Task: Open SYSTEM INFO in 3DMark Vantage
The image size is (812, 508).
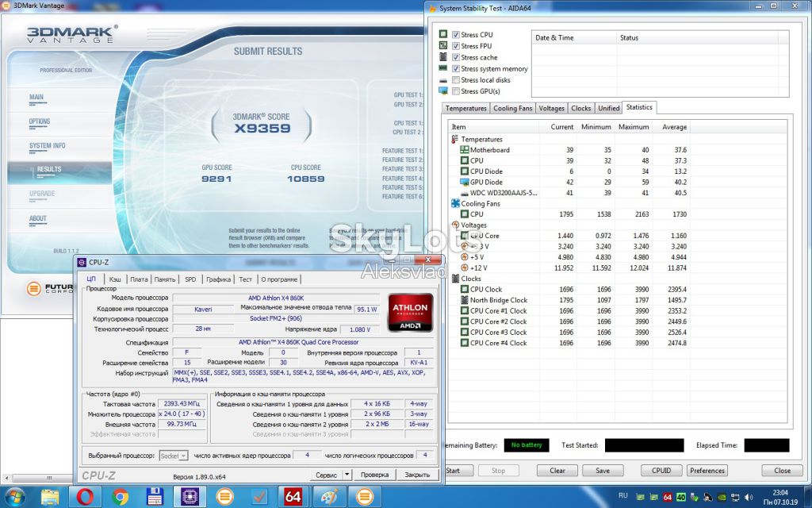Action: coord(47,146)
